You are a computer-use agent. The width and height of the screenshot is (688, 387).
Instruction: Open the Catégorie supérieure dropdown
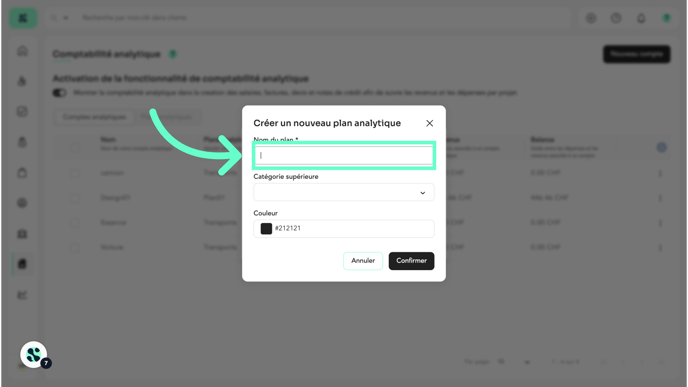point(344,192)
